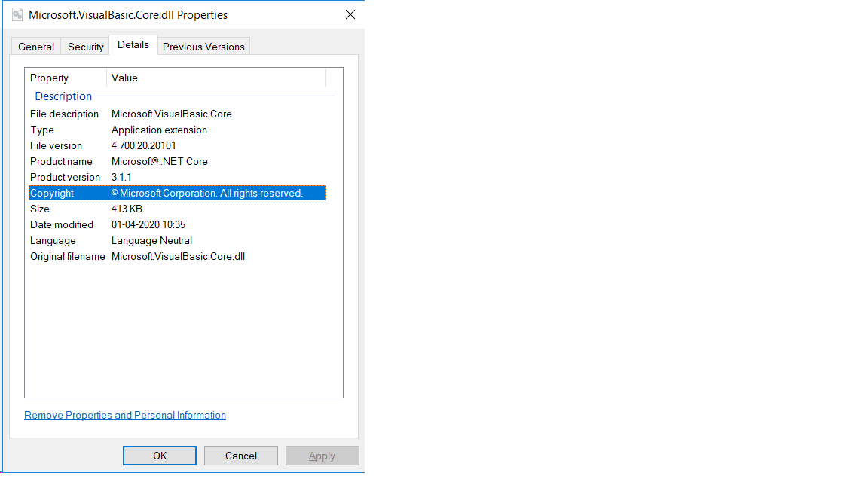
Task: Select the Copyright property row
Action: pyautogui.click(x=178, y=192)
